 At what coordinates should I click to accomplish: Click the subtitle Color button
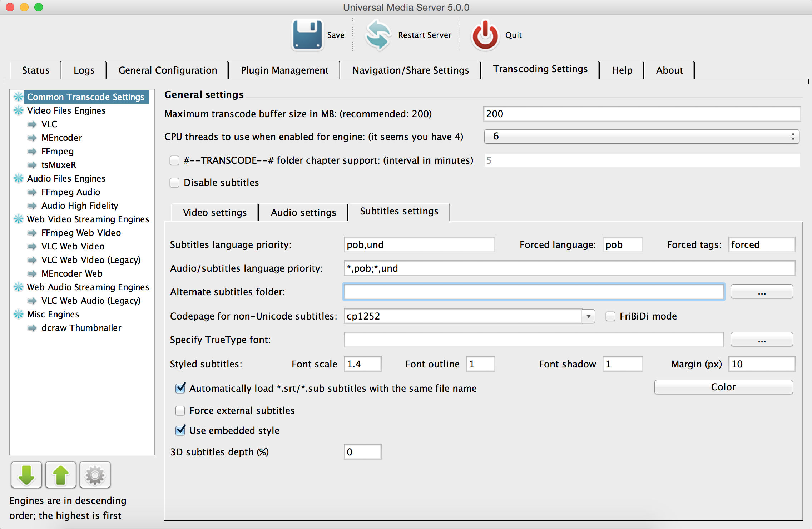point(723,387)
